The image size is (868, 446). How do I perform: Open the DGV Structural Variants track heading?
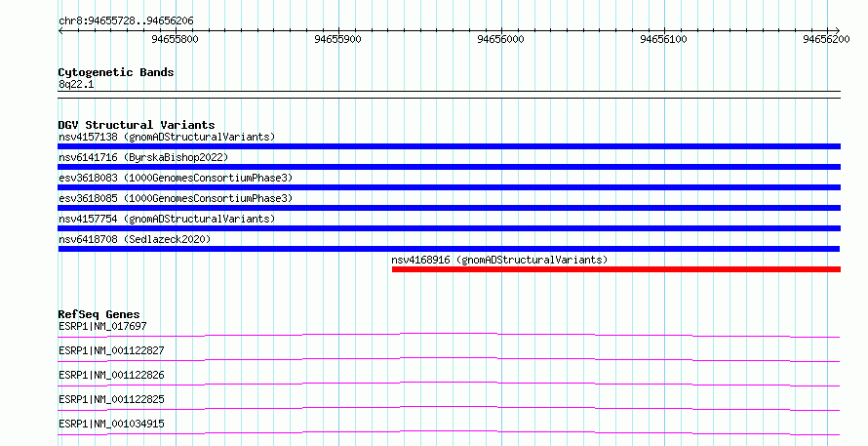click(x=137, y=125)
